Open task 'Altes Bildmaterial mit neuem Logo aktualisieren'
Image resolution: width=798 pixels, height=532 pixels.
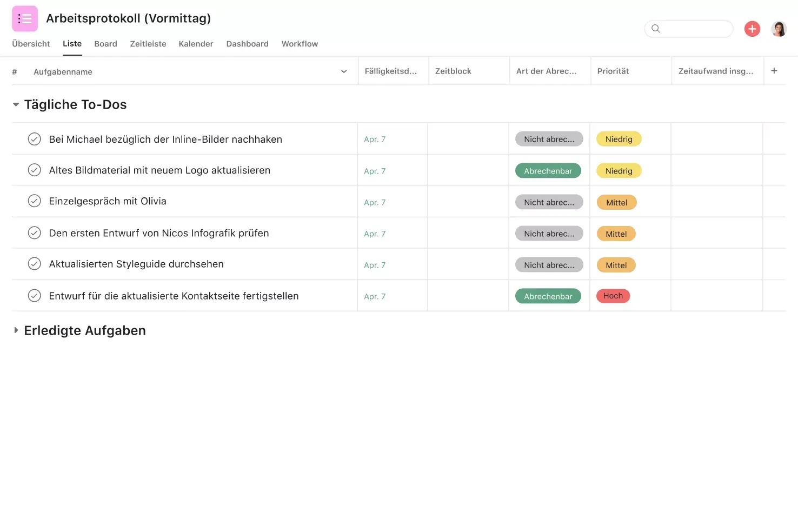(159, 170)
